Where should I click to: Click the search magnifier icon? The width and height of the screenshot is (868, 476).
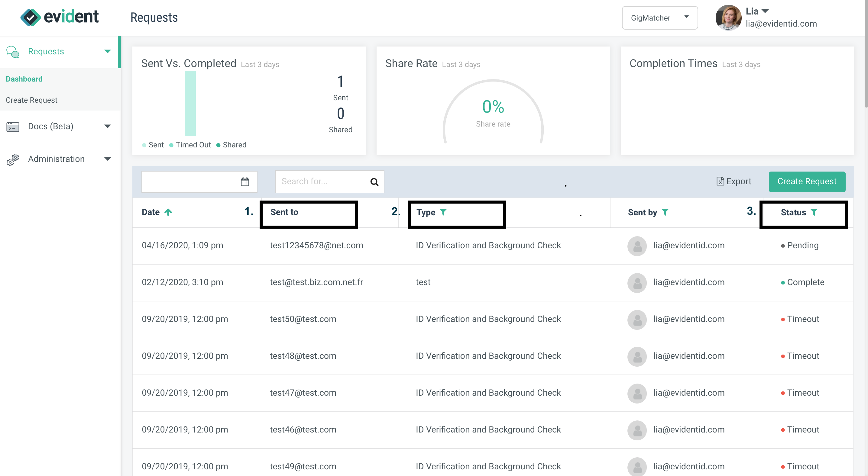pos(374,182)
